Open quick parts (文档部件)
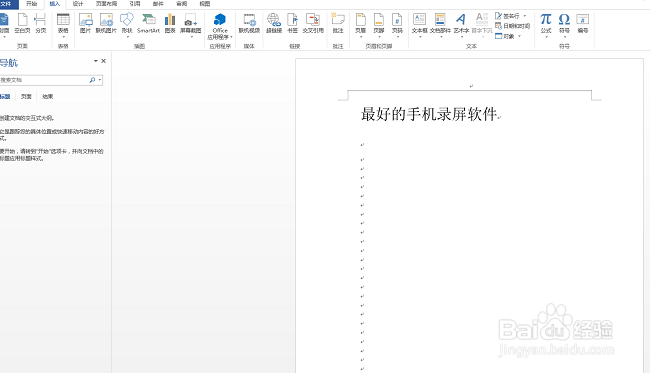The width and height of the screenshot is (650, 373). pyautogui.click(x=440, y=25)
